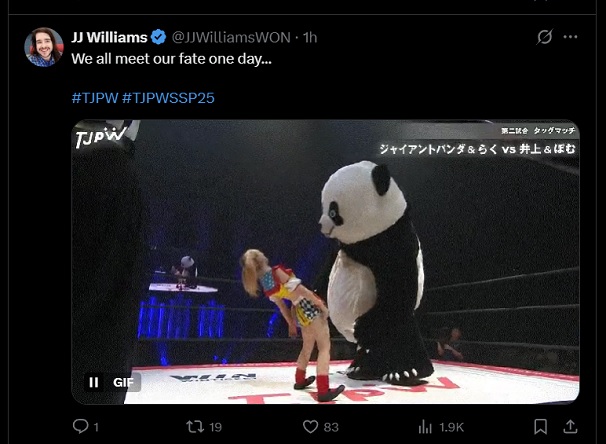
Task: Like the post with the heart icon
Action: pyautogui.click(x=310, y=427)
